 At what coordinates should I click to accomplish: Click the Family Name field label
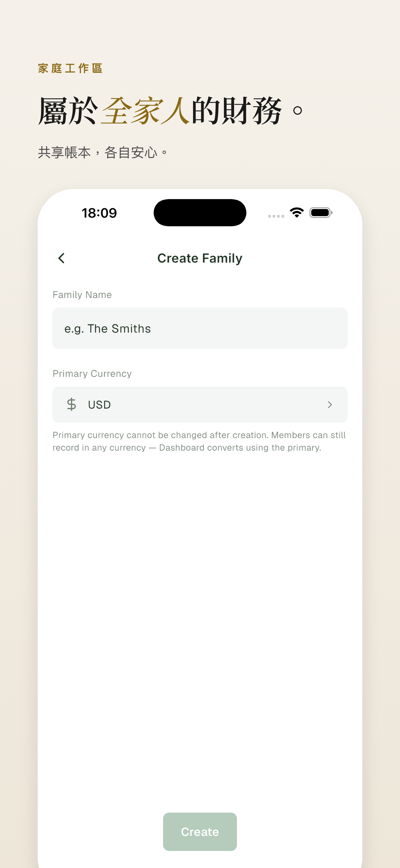pyautogui.click(x=82, y=295)
